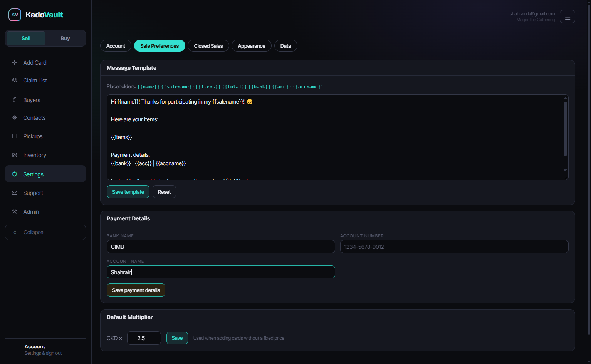
Task: Click the template scrollbar down arrow
Action: [565, 170]
